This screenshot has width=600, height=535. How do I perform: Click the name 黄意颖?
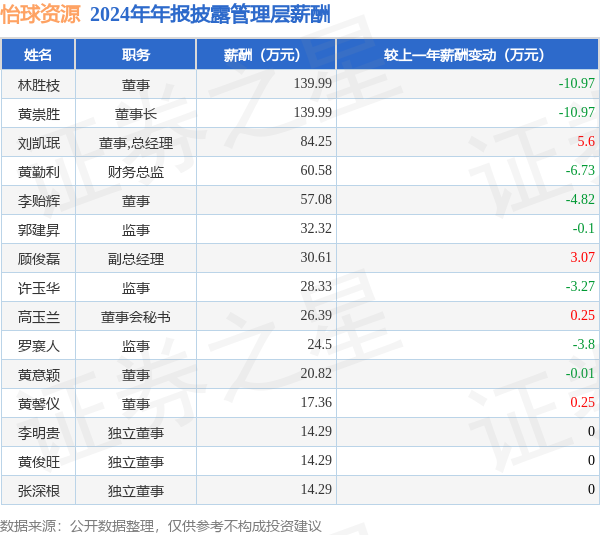tap(39, 375)
